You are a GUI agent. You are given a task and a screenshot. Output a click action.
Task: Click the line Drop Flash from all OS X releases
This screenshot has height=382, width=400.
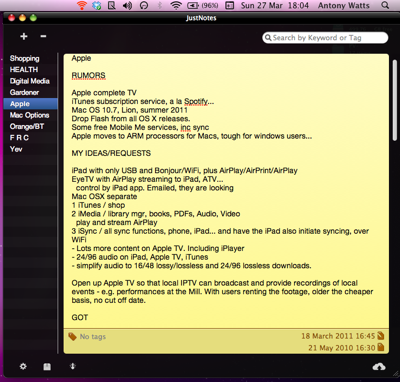coord(131,119)
